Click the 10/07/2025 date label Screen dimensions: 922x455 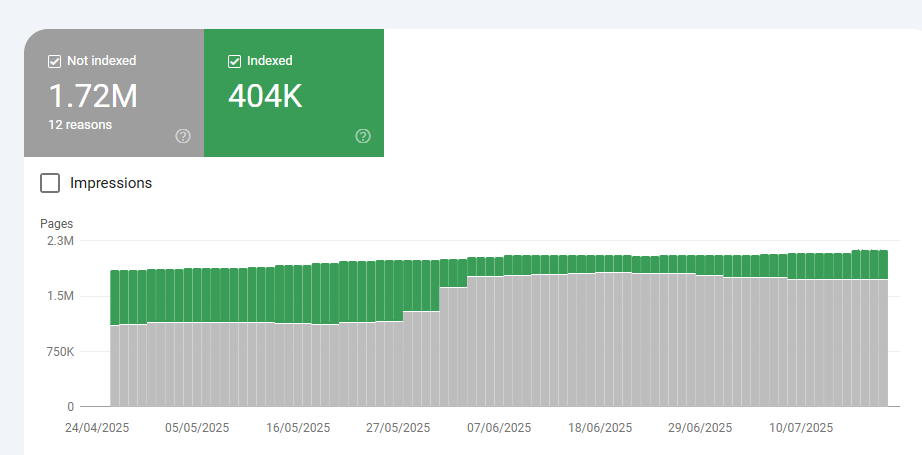(x=801, y=427)
